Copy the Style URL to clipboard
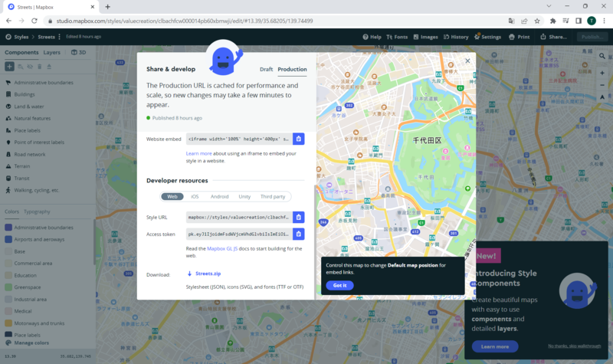The image size is (613, 364). click(x=298, y=217)
